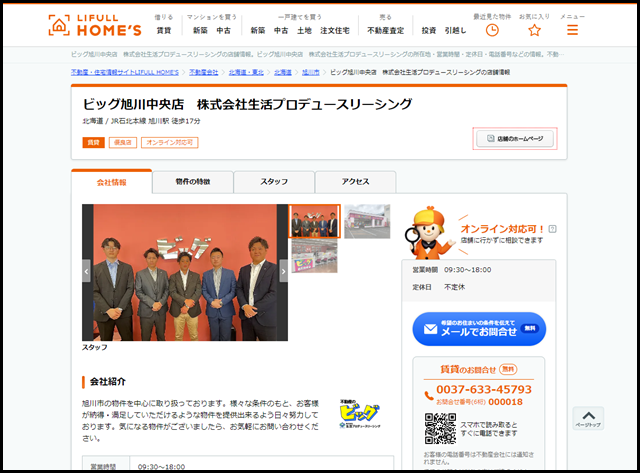Open favorites star icon
Viewport: 640px width, 473px height.
click(x=534, y=30)
